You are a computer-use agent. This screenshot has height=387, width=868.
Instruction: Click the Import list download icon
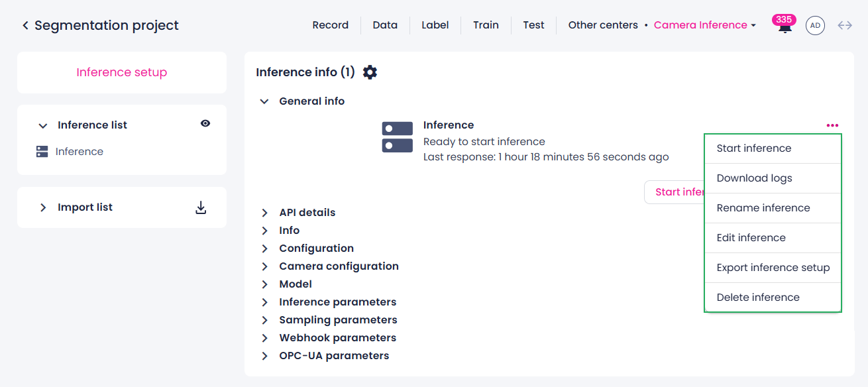(x=201, y=207)
